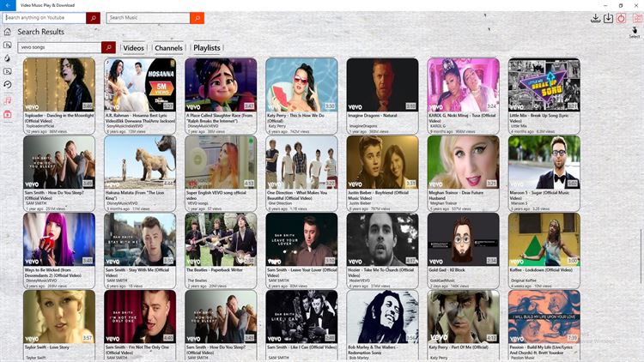Click the dark red YouTube search button
The image size is (644, 362).
tap(94, 18)
